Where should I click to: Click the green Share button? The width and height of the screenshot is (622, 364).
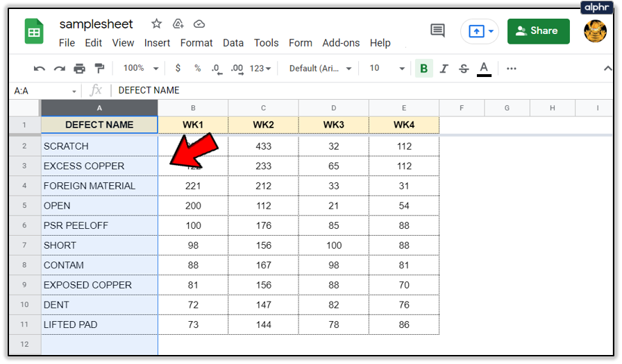pyautogui.click(x=538, y=31)
